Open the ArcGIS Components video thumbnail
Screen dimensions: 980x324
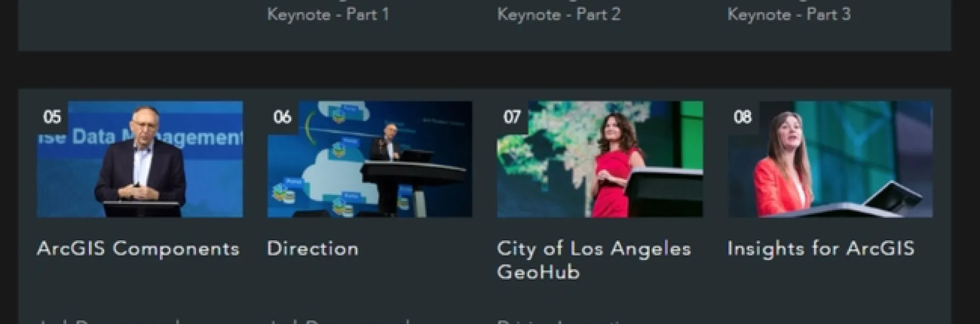(140, 159)
